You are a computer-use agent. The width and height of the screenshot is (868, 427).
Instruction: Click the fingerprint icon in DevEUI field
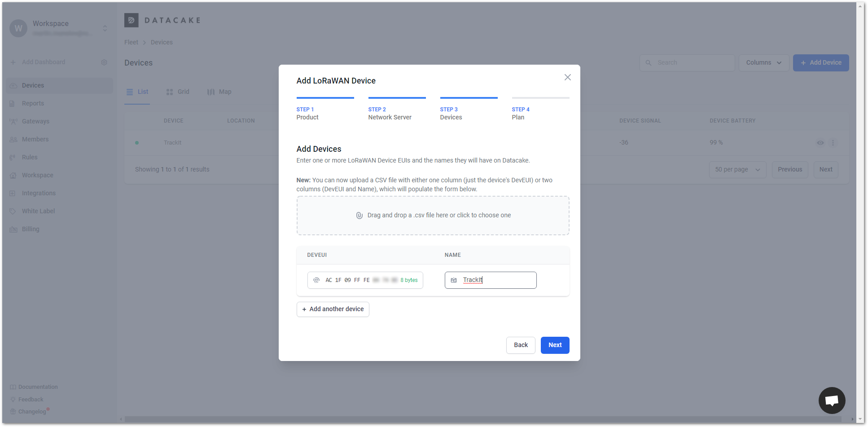click(316, 280)
